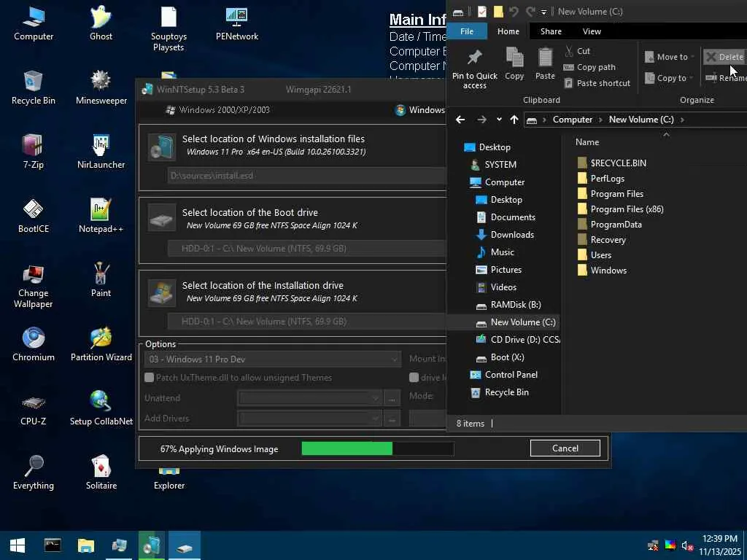
Task: Go back in Explorer navigation
Action: tap(460, 120)
